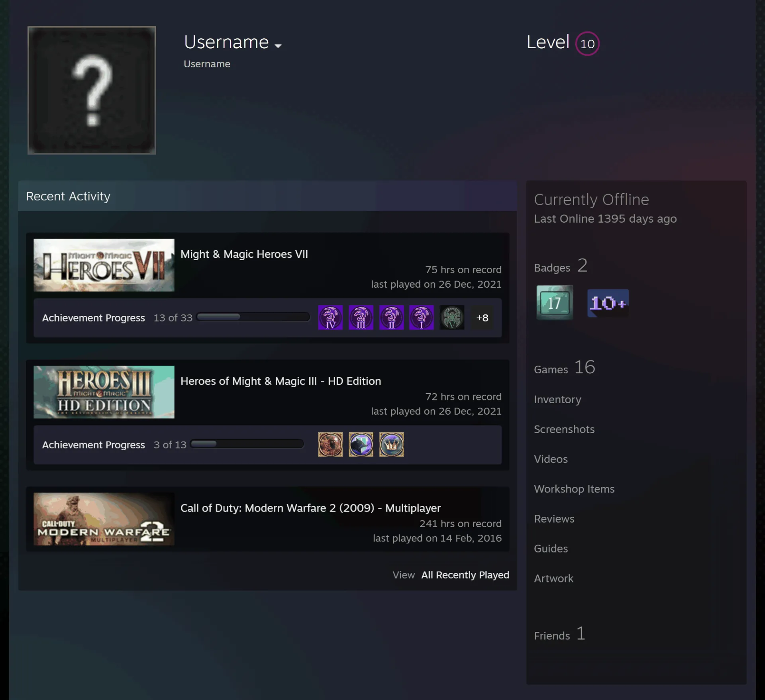Open the Might & Magic Heroes VII title link

[244, 254]
